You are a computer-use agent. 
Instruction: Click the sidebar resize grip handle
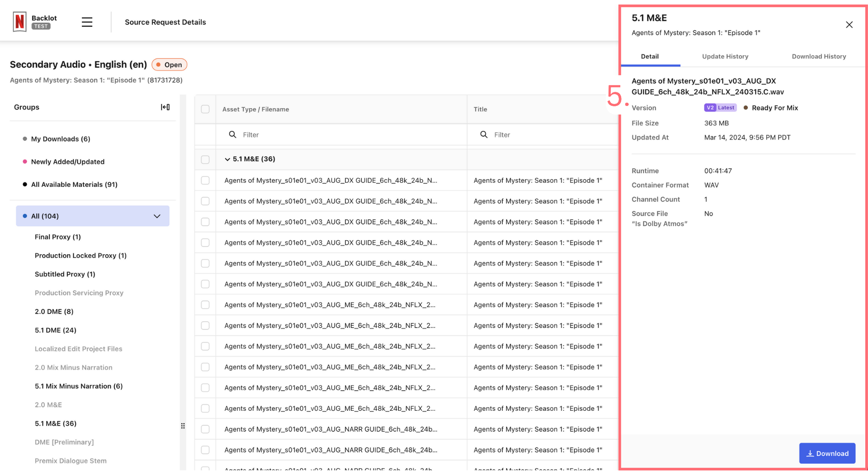click(x=183, y=426)
